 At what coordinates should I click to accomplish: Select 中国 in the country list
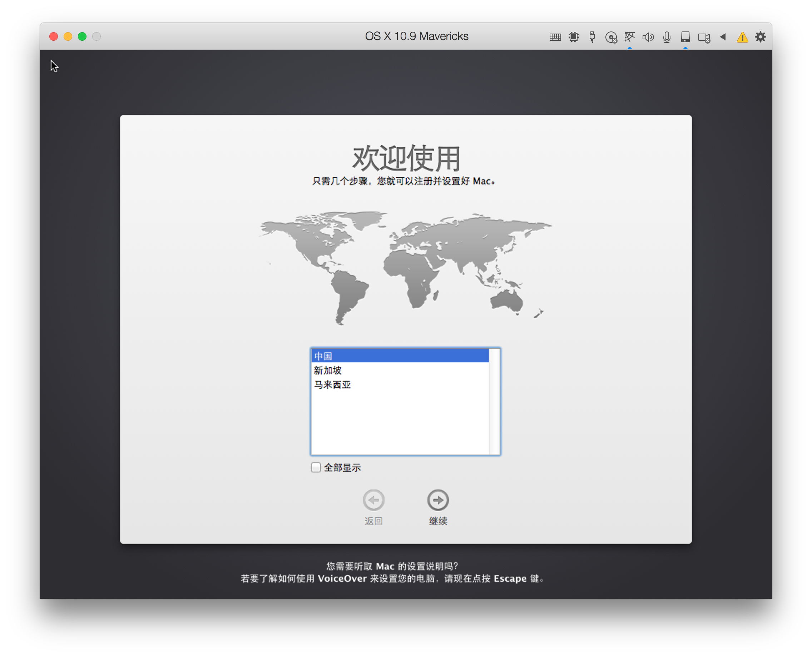pyautogui.click(x=399, y=356)
